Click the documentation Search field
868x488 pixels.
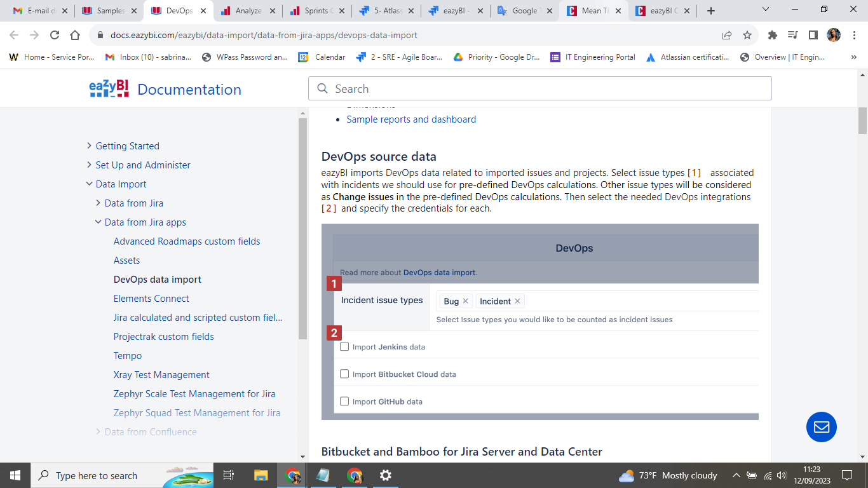540,88
